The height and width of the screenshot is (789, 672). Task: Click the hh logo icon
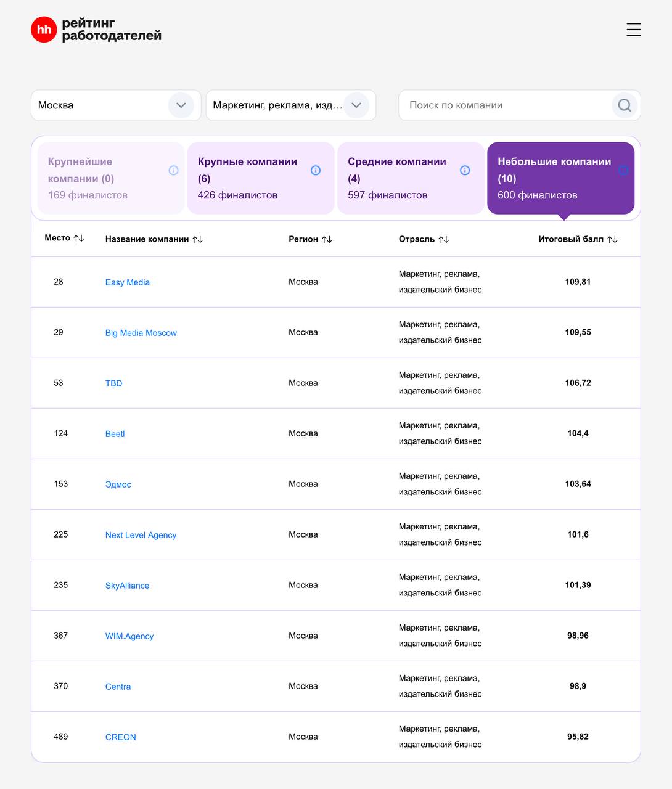click(x=44, y=30)
